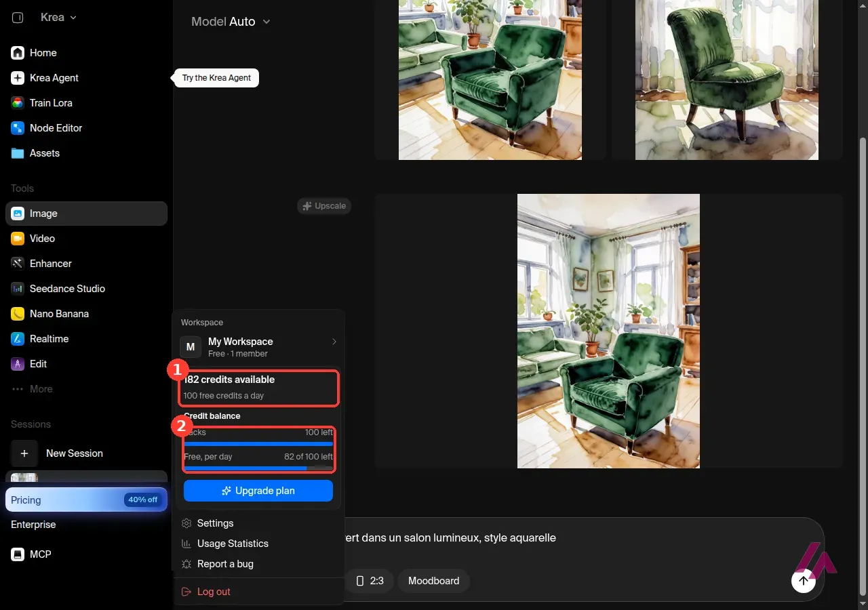Open the Realtime tool
Viewport: 868px width, 610px height.
86,339
